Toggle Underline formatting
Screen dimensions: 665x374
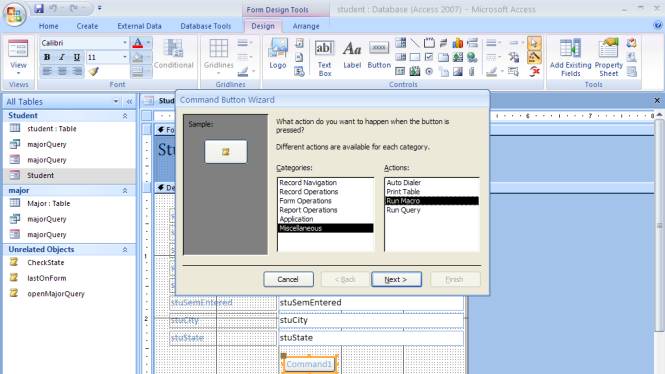[77, 57]
